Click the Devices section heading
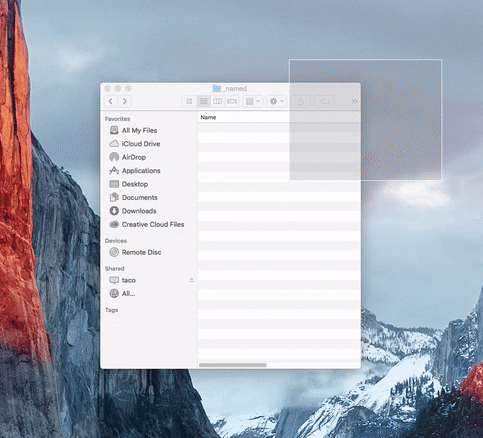 click(x=116, y=241)
